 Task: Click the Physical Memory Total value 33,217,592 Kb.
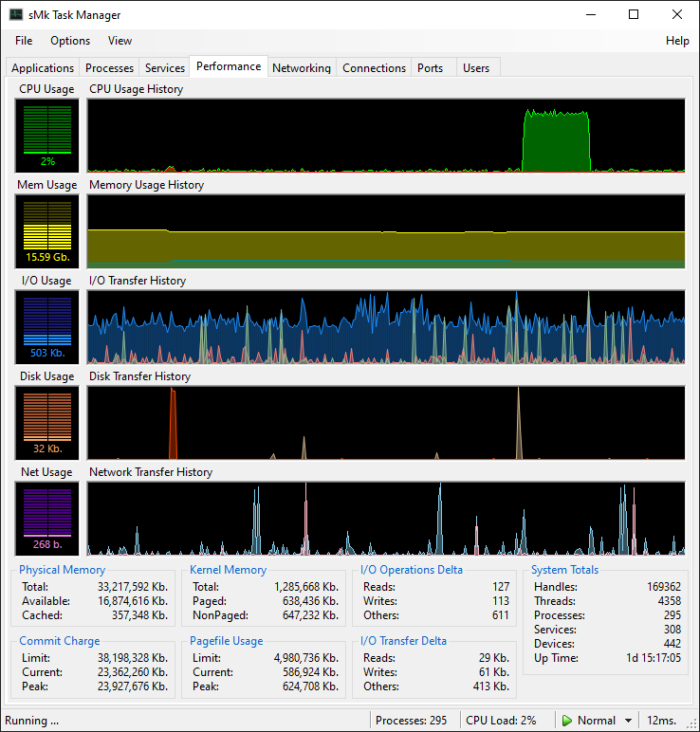pyautogui.click(x=133, y=587)
